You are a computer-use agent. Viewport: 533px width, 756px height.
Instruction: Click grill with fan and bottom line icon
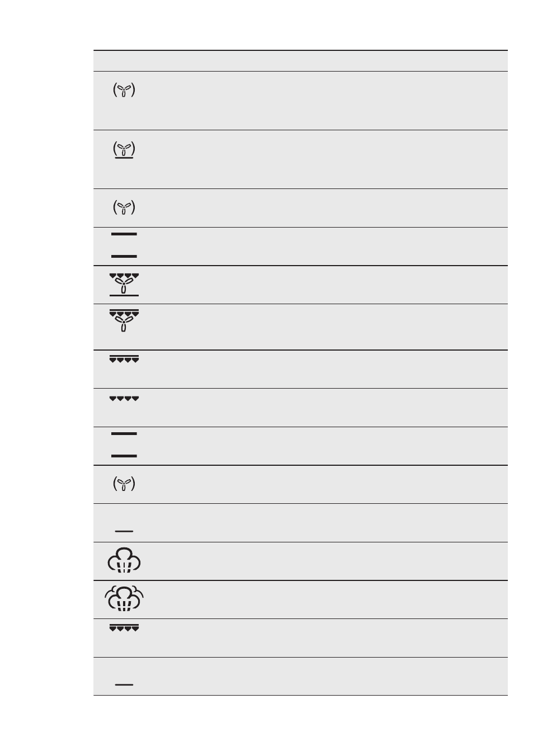(x=124, y=284)
